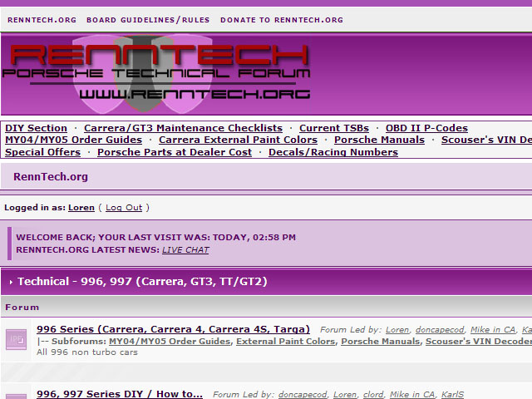Open the RENNTECH.ORG top navigation link
532x399 pixels.
[x=42, y=20]
